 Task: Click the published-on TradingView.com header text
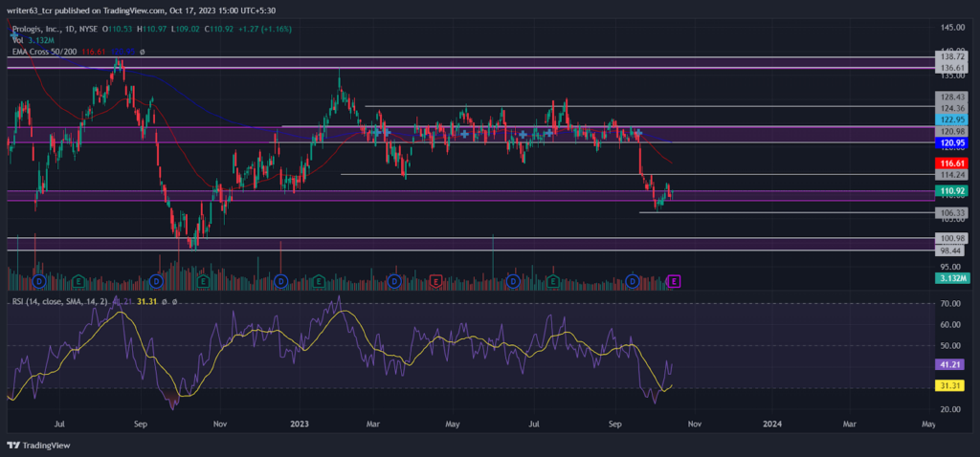[x=142, y=11]
